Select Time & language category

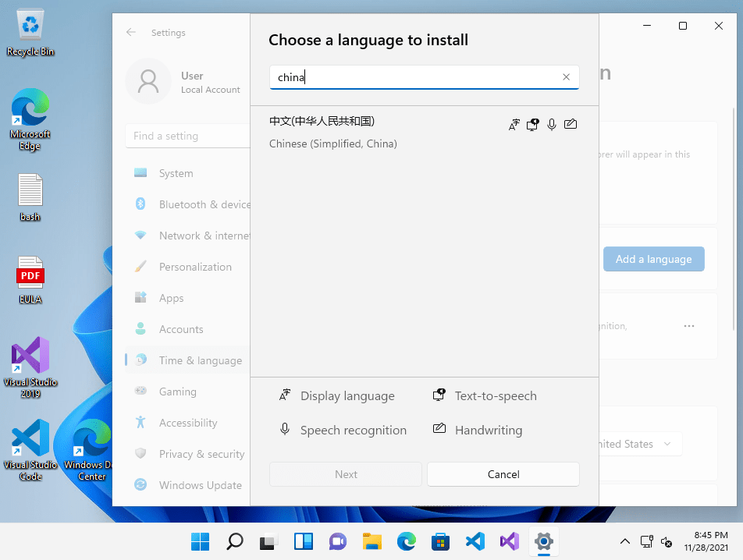click(187, 360)
